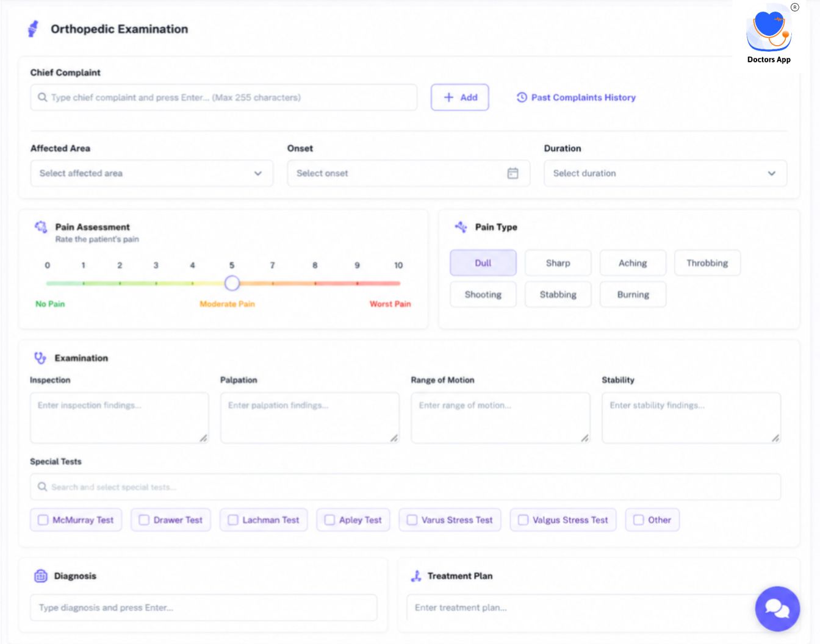The image size is (820, 644).
Task: Tick the Other special test checkbox
Action: (x=638, y=520)
